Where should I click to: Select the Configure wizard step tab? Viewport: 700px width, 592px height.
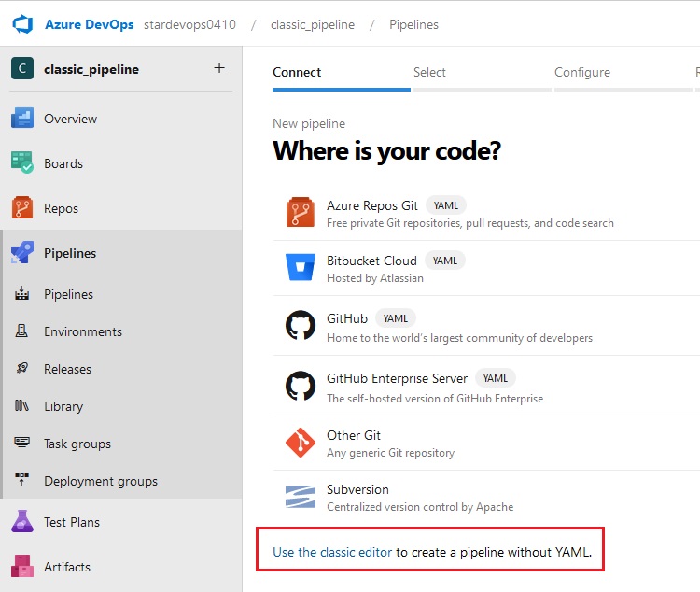[x=582, y=73]
